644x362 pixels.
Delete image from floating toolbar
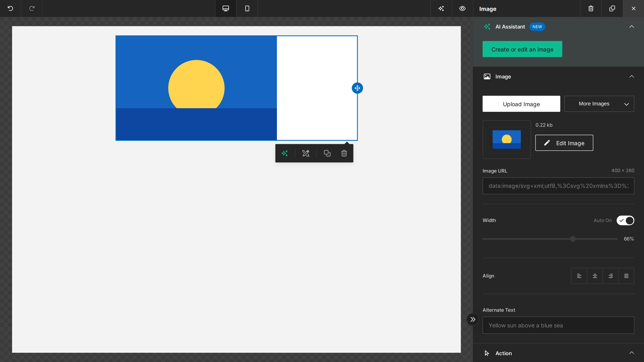(x=344, y=153)
